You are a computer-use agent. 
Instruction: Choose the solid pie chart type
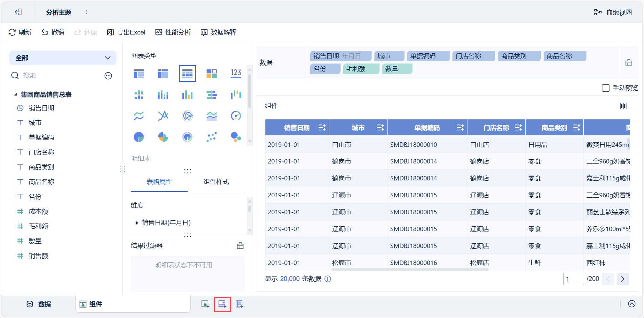(139, 137)
